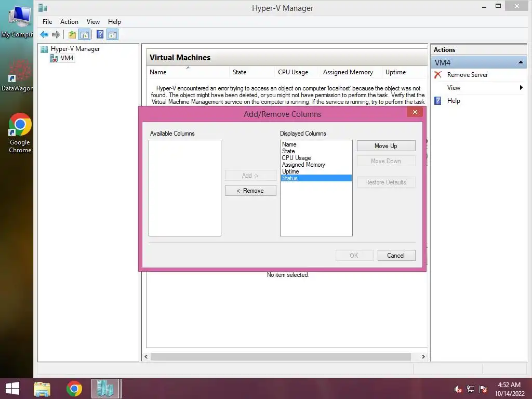
Task: Click the Hyper-V Manager taskbar icon
Action: pyautogui.click(x=105, y=389)
